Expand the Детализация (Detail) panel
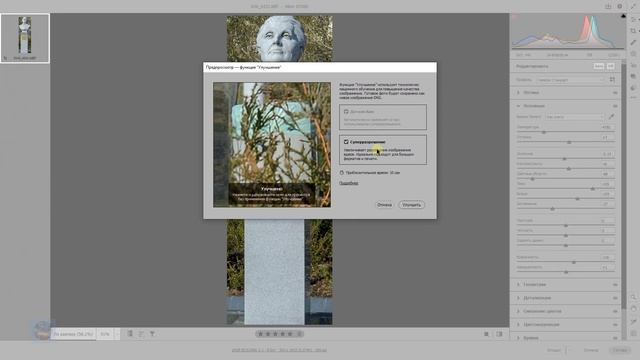The image size is (640, 360). 518,298
